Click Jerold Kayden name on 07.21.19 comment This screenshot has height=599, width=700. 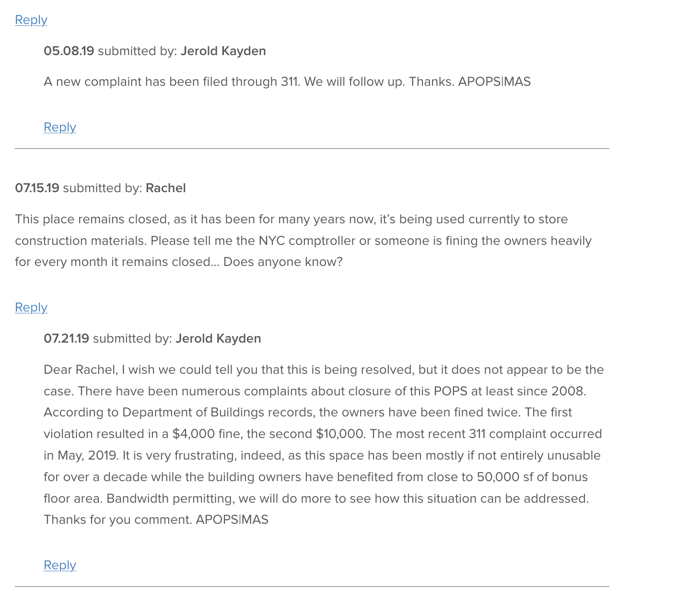coord(219,338)
